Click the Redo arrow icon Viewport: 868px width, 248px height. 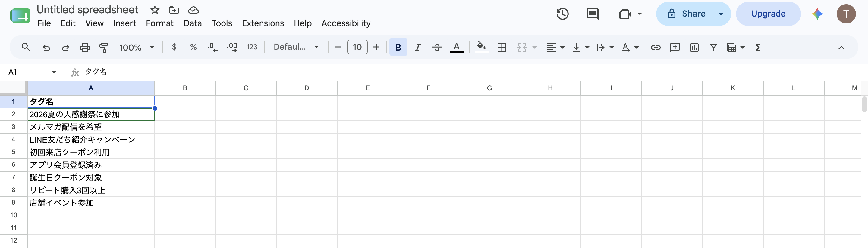[65, 48]
